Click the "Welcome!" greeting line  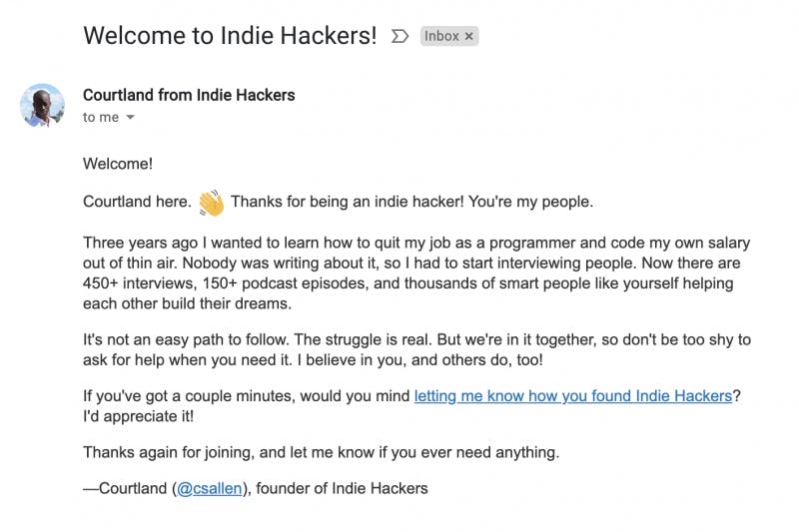[x=118, y=164]
